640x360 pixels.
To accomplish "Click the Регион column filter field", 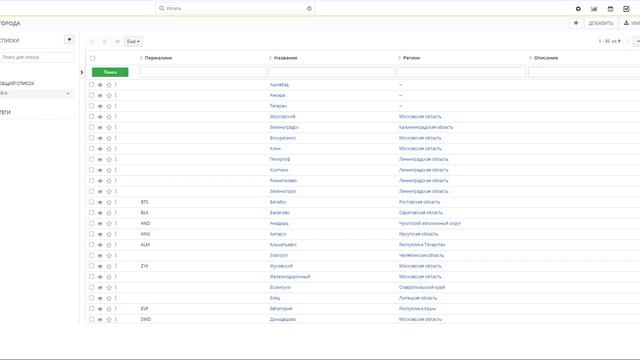I will click(x=462, y=72).
